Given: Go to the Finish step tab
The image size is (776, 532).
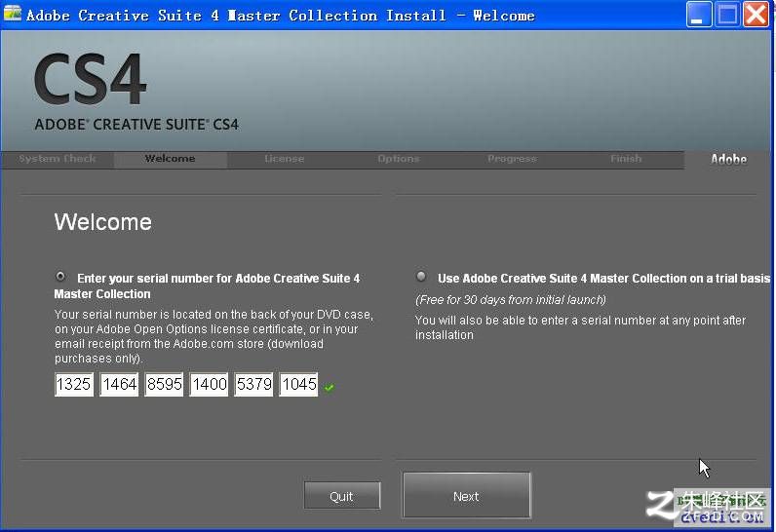Looking at the screenshot, I should click(x=626, y=159).
